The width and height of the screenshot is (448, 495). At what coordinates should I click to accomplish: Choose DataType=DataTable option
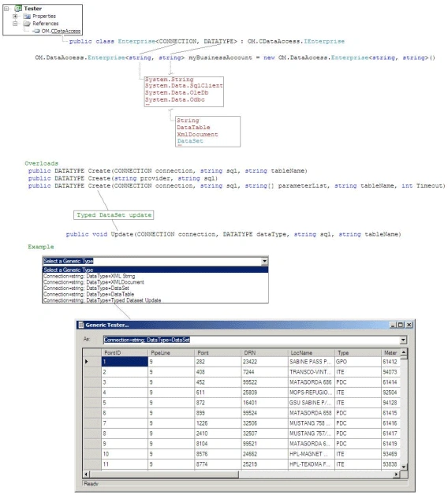tap(155, 294)
